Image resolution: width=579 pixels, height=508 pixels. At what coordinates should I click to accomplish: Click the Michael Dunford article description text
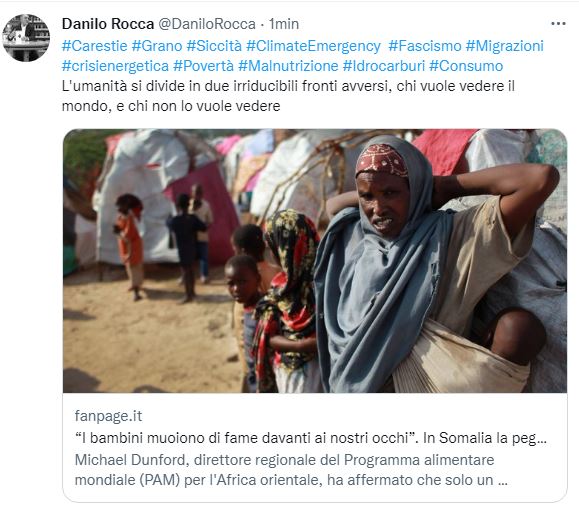[x=291, y=470]
